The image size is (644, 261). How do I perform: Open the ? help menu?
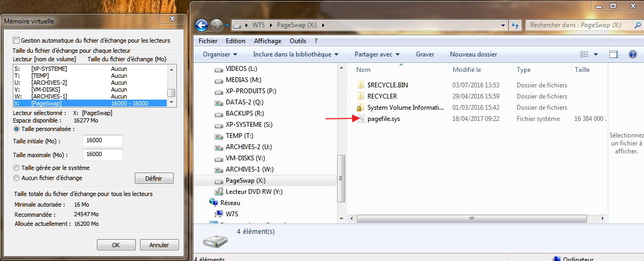pos(316,41)
